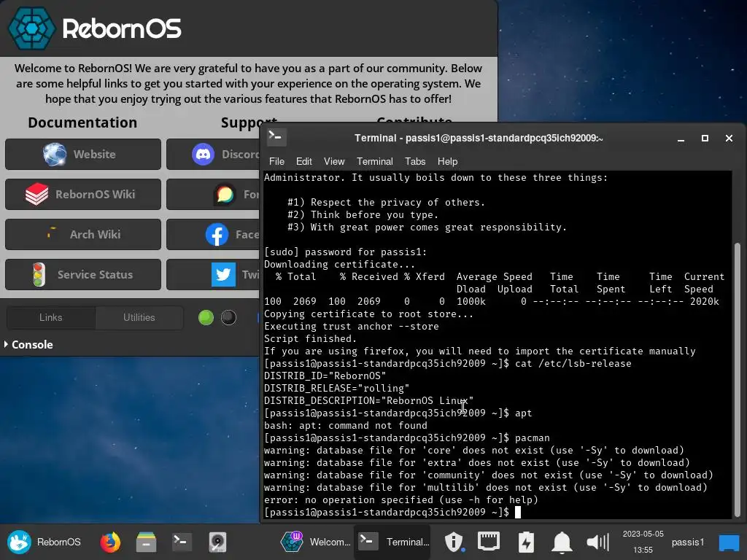The width and height of the screenshot is (747, 560).
Task: Click the clock showing 13:55
Action: tap(643, 542)
